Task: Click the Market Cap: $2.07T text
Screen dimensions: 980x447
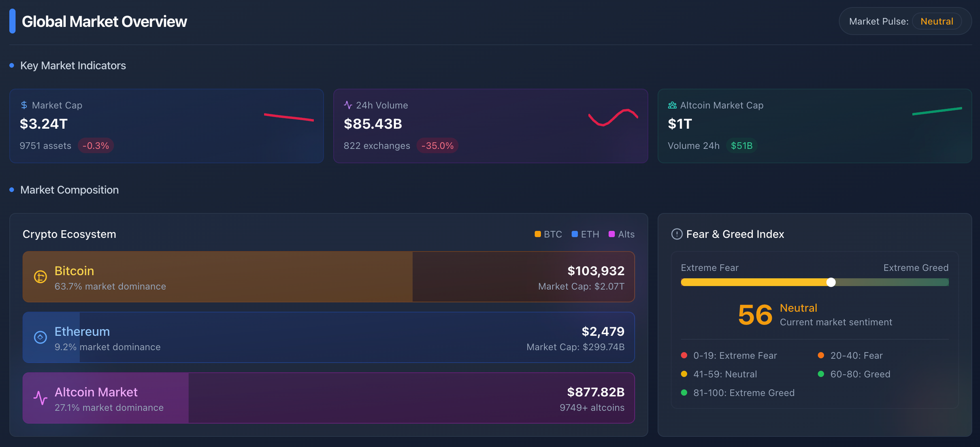Action: coord(581,286)
